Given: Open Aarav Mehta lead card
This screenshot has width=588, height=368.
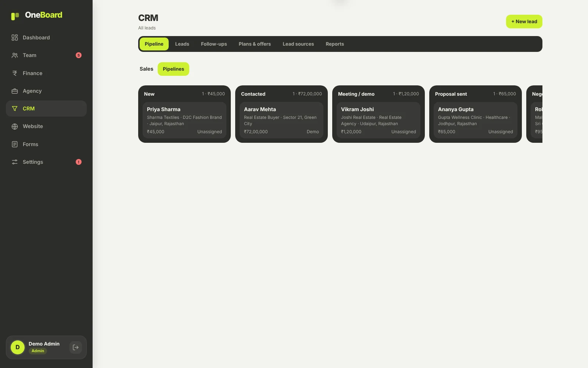Looking at the screenshot, I should tap(282, 120).
